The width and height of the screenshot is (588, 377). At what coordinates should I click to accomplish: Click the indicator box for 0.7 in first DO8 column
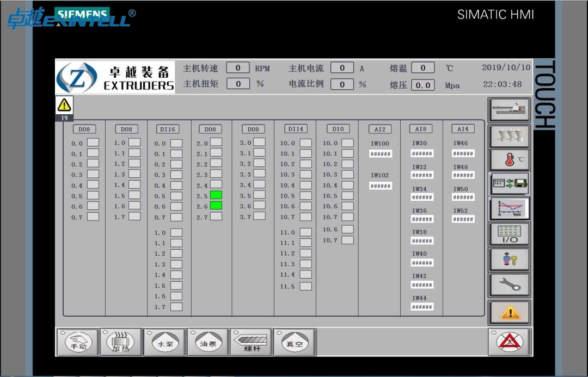click(93, 217)
